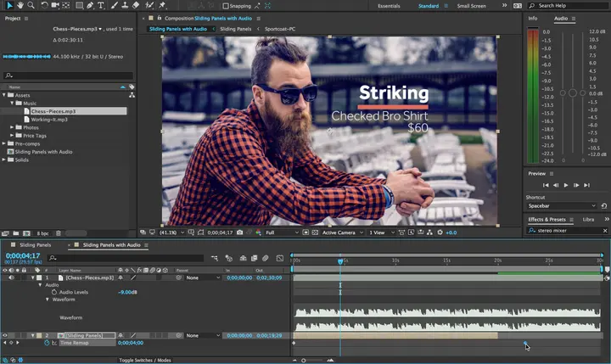Open the show channel color icon
Viewport: 611px width, 364px height.
tap(258, 232)
